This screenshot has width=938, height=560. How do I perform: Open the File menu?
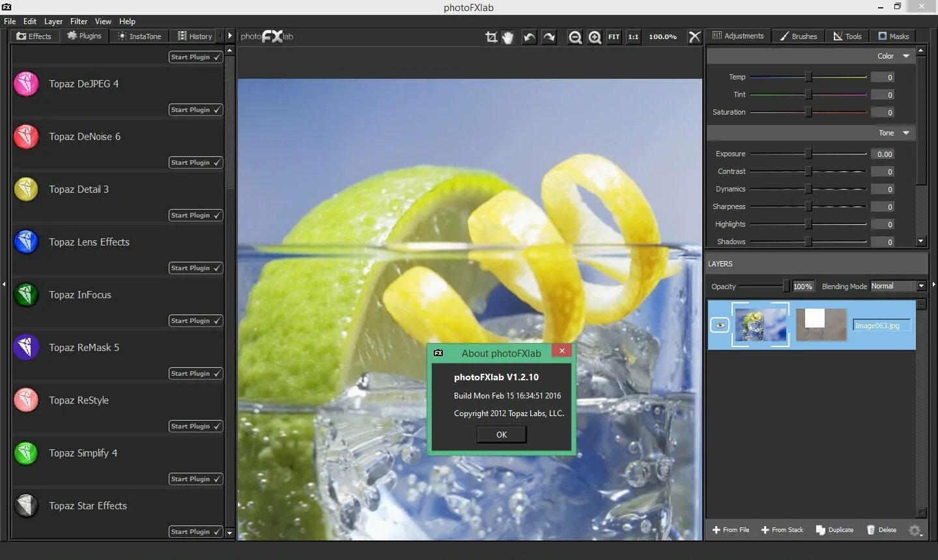10,21
